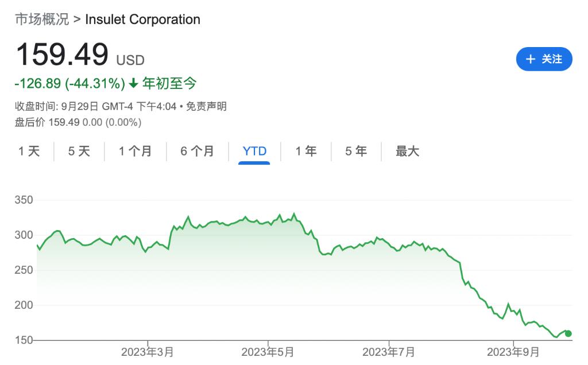
Task: Click the green endpoint dot on the chart
Action: (x=567, y=333)
